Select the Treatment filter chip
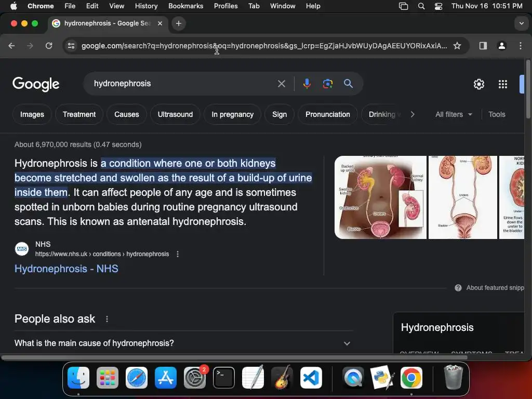 [x=79, y=114]
